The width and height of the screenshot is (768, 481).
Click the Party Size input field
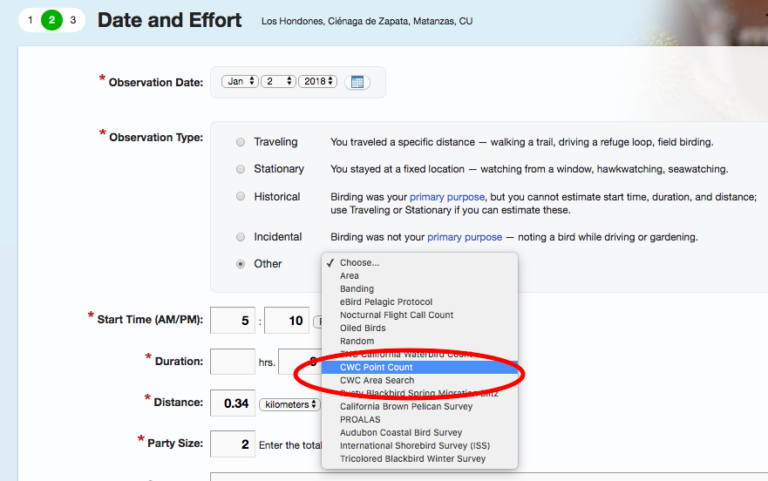[232, 442]
